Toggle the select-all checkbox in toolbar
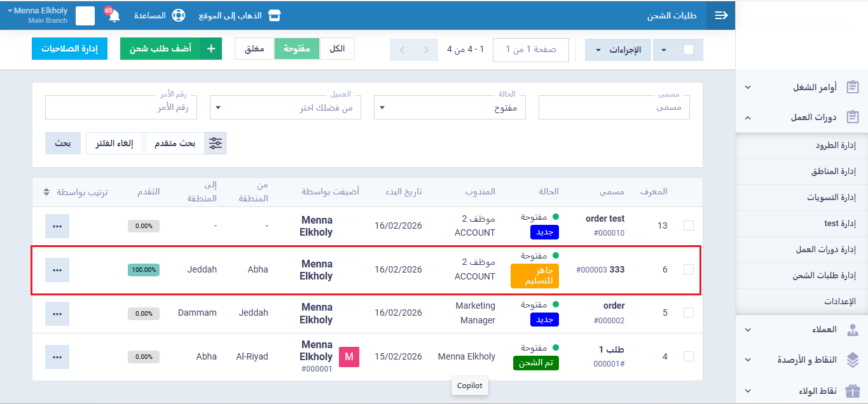The image size is (868, 404). (x=689, y=50)
